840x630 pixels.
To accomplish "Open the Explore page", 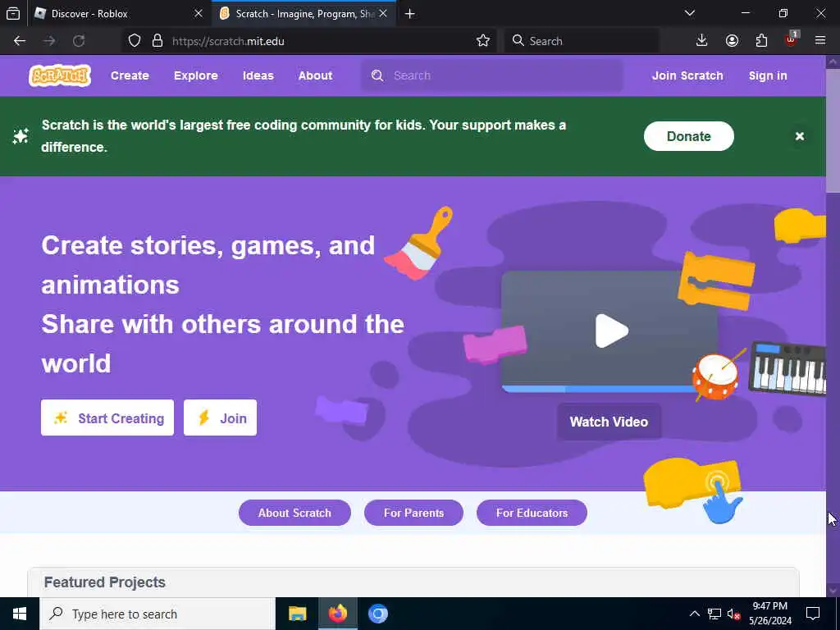I will tap(195, 75).
